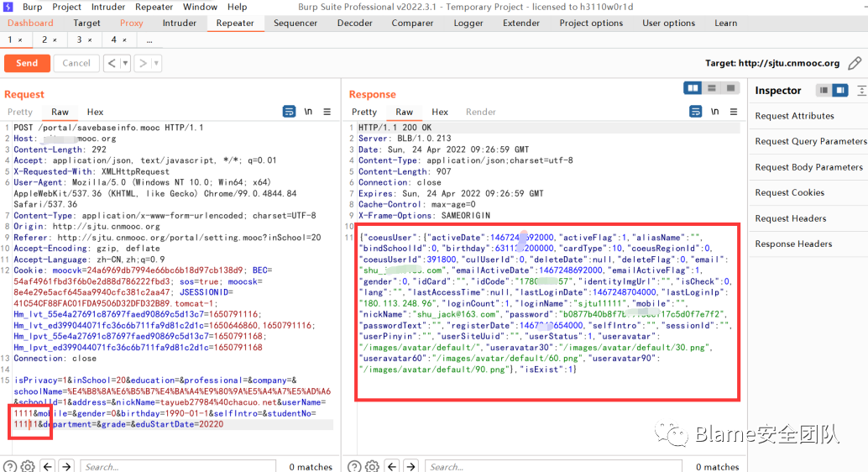Viewport: 868px width, 472px height.
Task: Open help for Response search
Action: coord(354,466)
